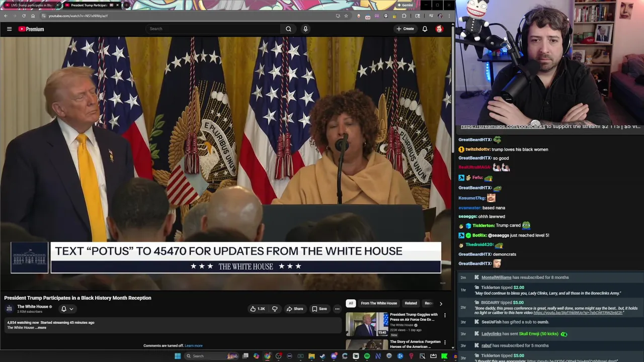Bookmark this page with the star icon
This screenshot has height=362, width=644.
pos(346,16)
